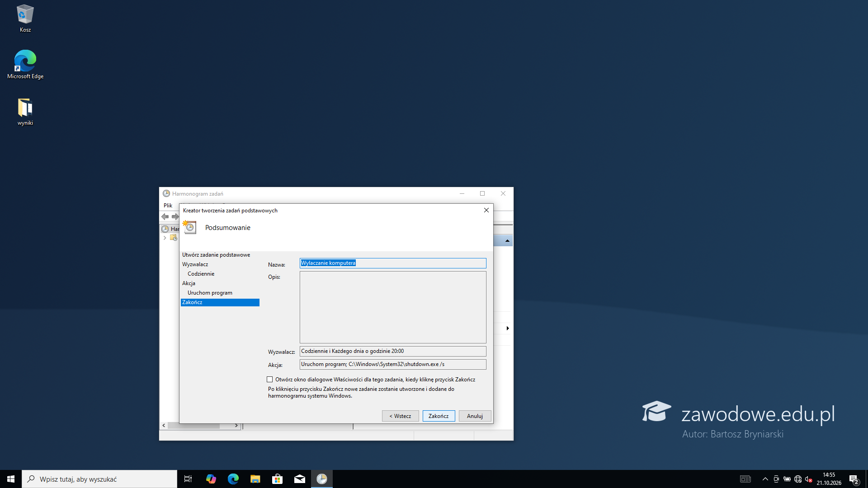
Task: Click the taskbar search box
Action: pyautogui.click(x=99, y=479)
